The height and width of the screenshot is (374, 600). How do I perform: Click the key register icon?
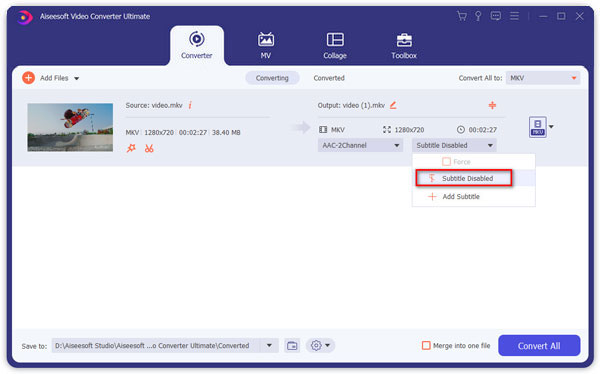pos(478,16)
